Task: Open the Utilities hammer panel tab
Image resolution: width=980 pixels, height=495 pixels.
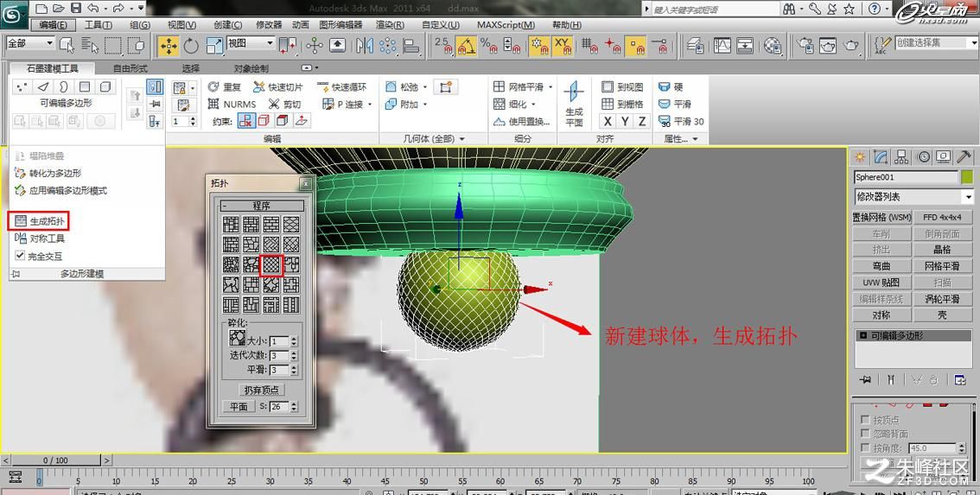Action: (964, 157)
